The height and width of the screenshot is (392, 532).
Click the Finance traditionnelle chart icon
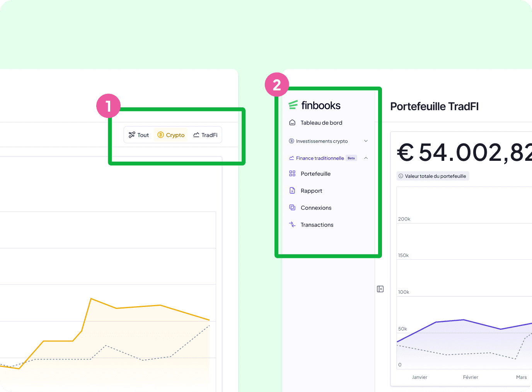coord(292,158)
